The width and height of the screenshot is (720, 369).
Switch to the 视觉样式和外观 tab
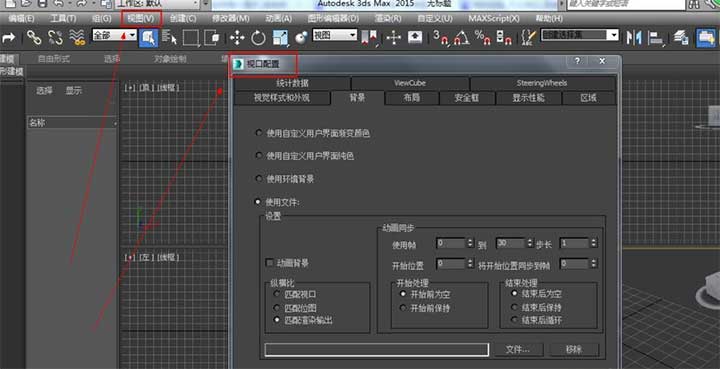(x=282, y=98)
